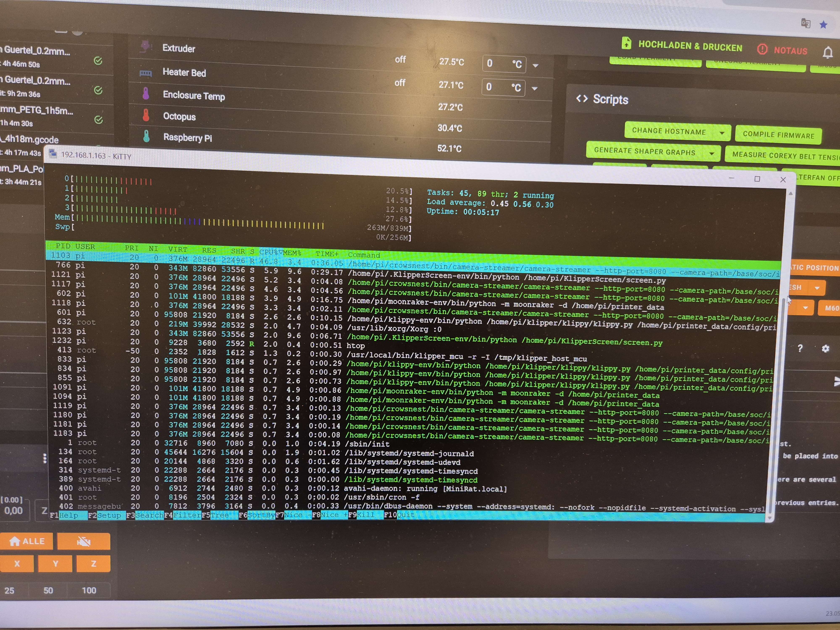Click F3 Search in htop footer
This screenshot has width=840, height=630.
(x=145, y=515)
